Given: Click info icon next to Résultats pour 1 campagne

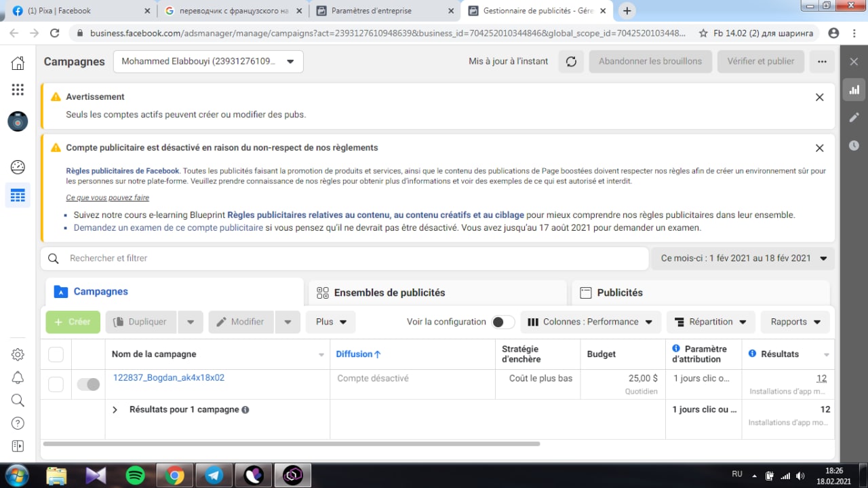Looking at the screenshot, I should pyautogui.click(x=245, y=410).
